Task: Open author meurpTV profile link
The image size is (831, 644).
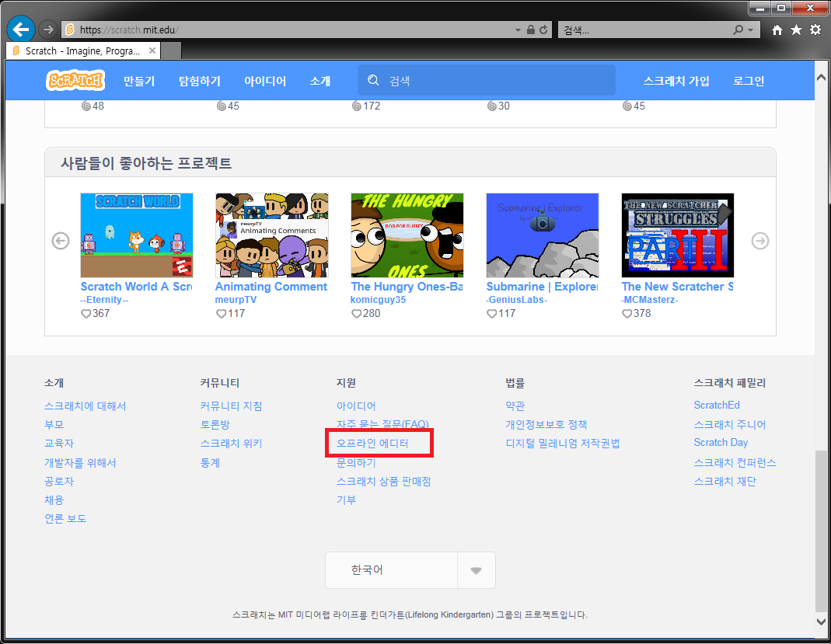Action: pos(236,300)
